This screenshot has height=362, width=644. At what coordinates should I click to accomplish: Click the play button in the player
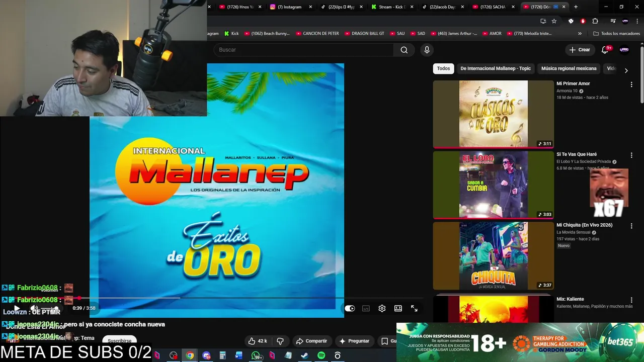(17, 308)
